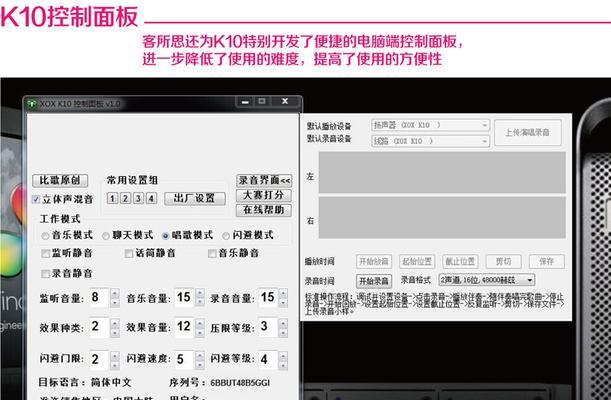Decrease 闪避门限 with its down arrow
This screenshot has height=400, width=611.
coord(115,365)
